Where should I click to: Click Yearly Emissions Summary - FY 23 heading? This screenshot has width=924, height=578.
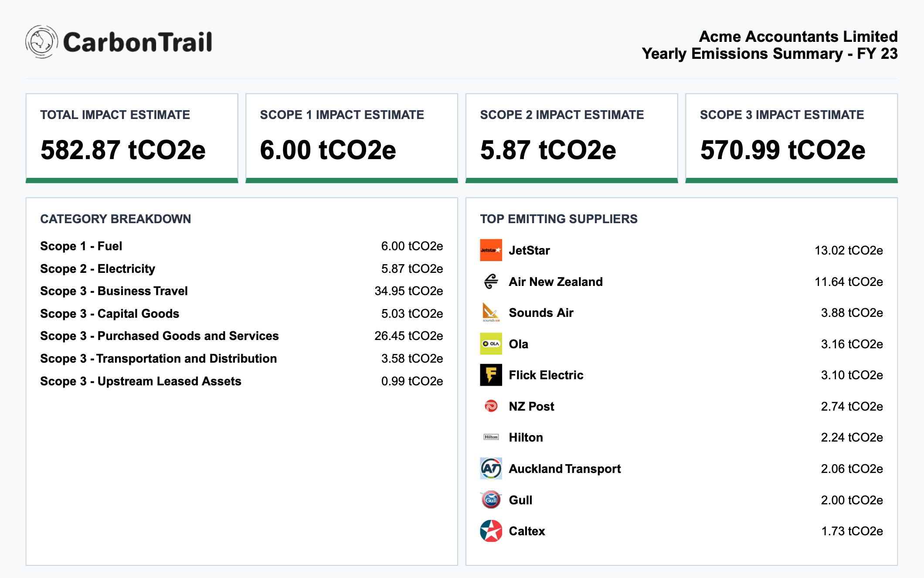click(770, 54)
